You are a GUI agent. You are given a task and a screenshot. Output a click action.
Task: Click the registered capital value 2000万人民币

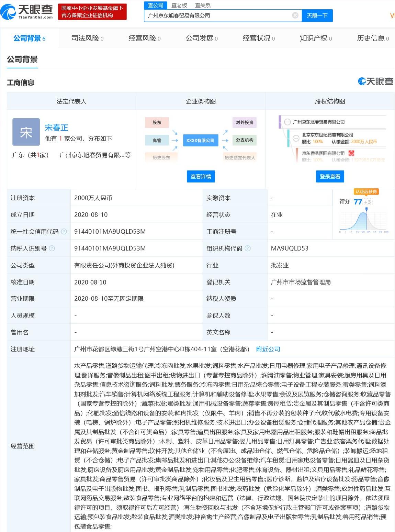[x=93, y=198]
